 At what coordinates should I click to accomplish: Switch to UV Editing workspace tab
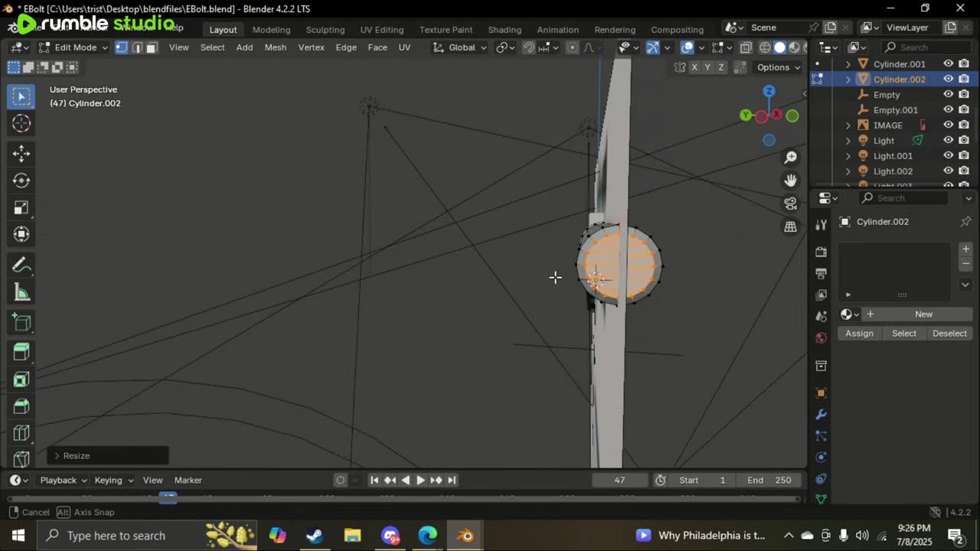click(381, 29)
